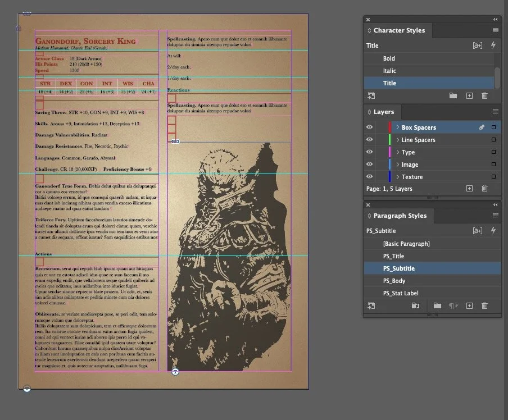Viewport: 508px width, 420px height.
Task: Click the clear overrides paragraph icon
Action: [x=453, y=305]
